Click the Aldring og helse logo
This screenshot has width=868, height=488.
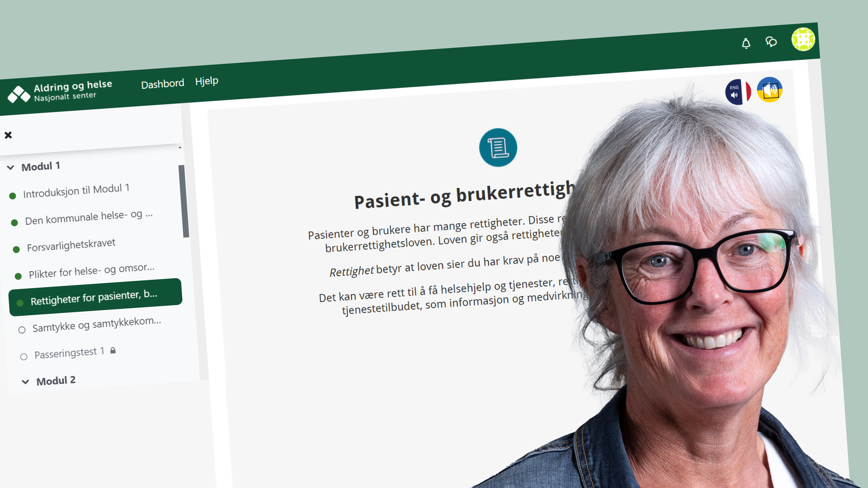[60, 91]
